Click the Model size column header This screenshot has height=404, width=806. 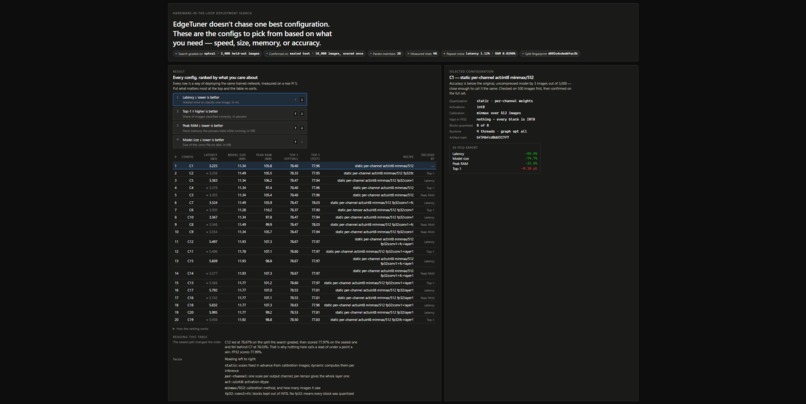237,156
